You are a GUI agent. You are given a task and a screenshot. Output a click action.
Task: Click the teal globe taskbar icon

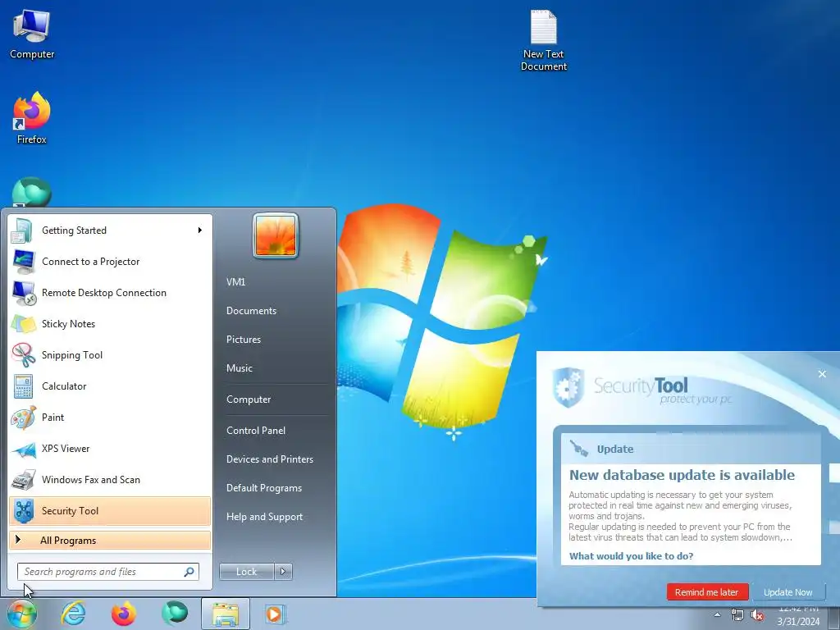(x=175, y=614)
